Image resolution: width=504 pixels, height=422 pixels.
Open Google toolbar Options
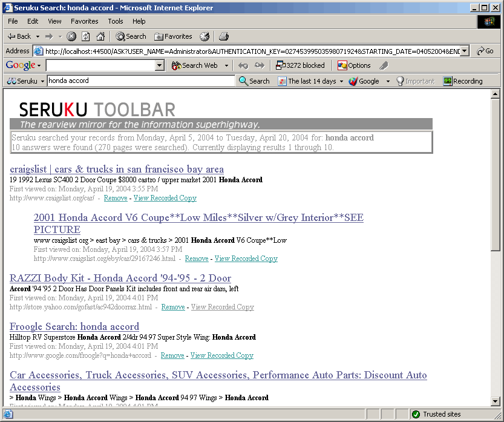point(354,65)
